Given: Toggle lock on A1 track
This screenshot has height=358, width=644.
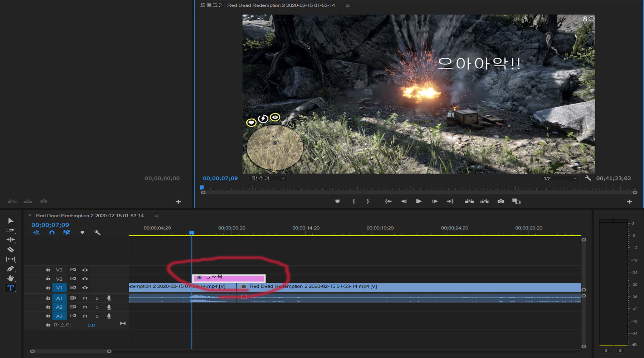Looking at the screenshot, I should coord(48,298).
